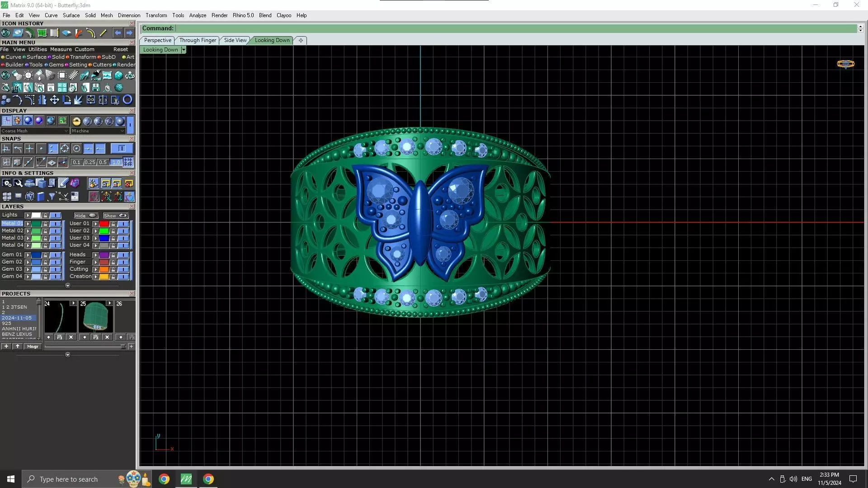The width and height of the screenshot is (868, 488).
Task: Open the Looking Down viewport dropdown arrow
Action: tap(183, 50)
